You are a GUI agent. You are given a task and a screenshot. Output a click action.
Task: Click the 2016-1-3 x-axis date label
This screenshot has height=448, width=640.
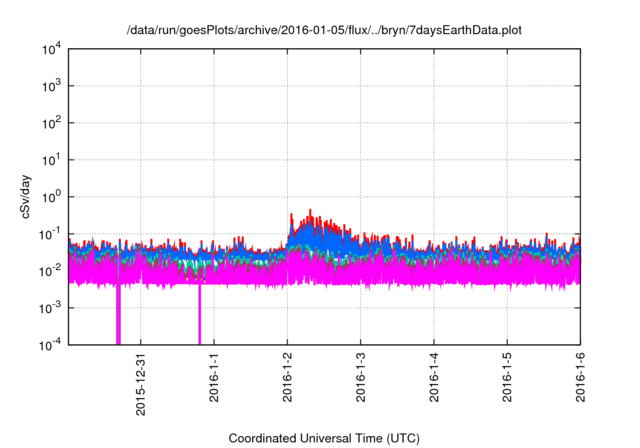pos(360,378)
